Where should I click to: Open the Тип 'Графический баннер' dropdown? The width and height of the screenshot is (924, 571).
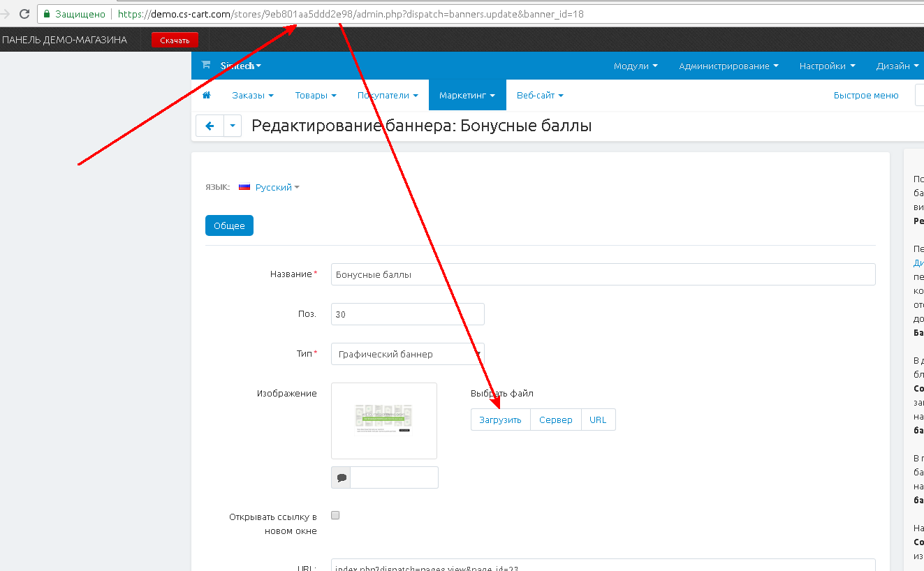tap(407, 354)
